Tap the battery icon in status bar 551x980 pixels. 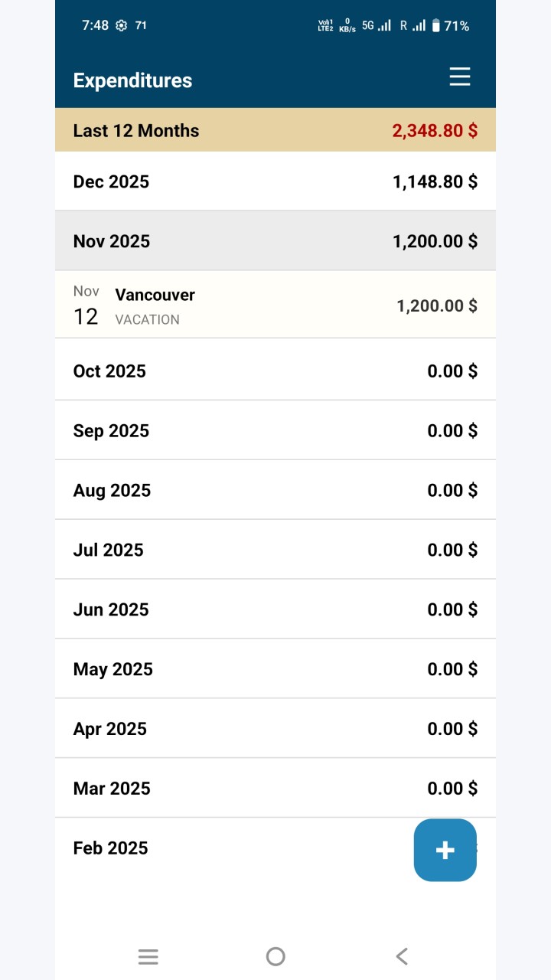click(x=435, y=25)
